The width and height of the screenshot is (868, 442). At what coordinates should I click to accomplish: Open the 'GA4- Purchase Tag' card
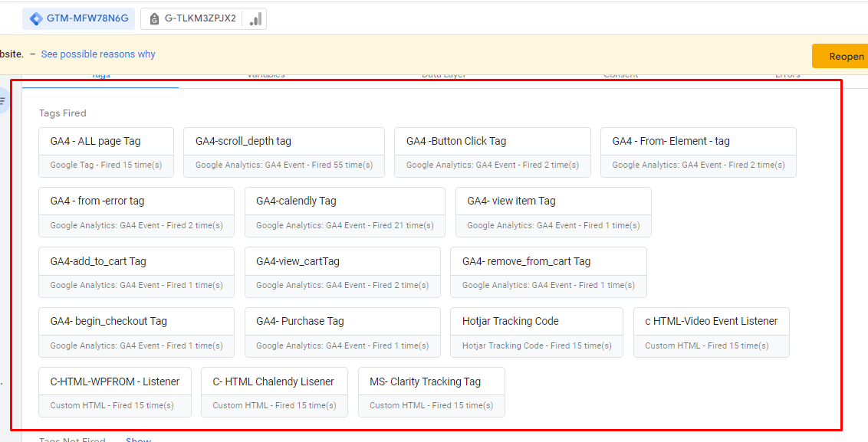click(343, 332)
